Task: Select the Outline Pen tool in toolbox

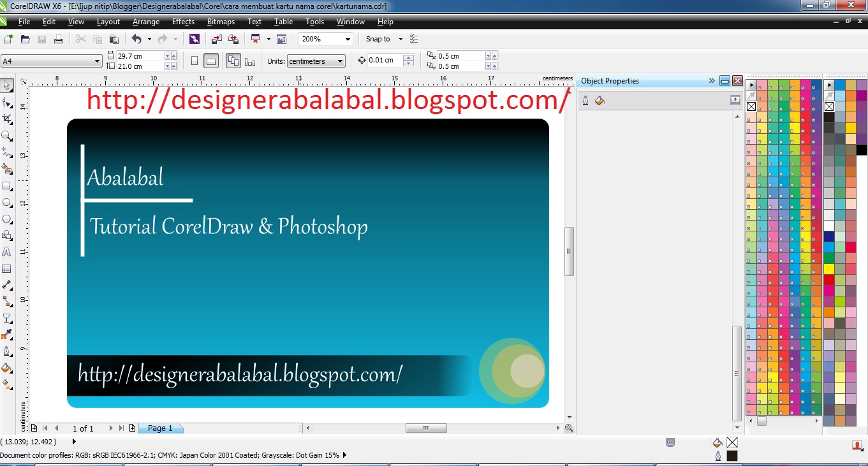Action: pyautogui.click(x=7, y=351)
